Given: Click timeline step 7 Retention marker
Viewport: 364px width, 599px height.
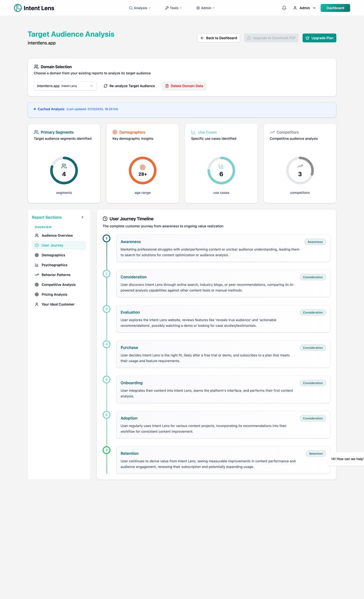Looking at the screenshot, I should click(106, 450).
